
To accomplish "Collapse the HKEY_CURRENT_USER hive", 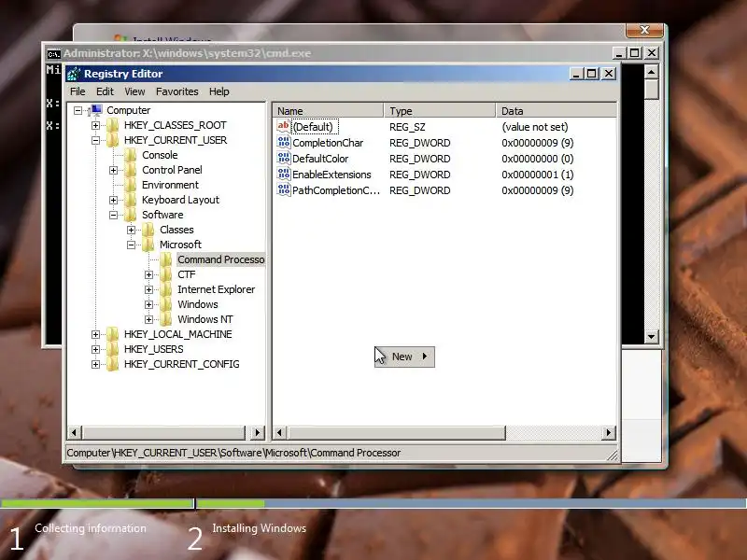I will pos(96,141).
